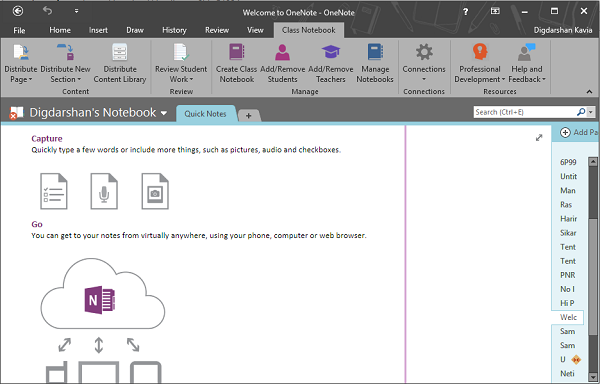The image size is (600, 384).
Task: Open the PNR page in the list
Action: [568, 275]
